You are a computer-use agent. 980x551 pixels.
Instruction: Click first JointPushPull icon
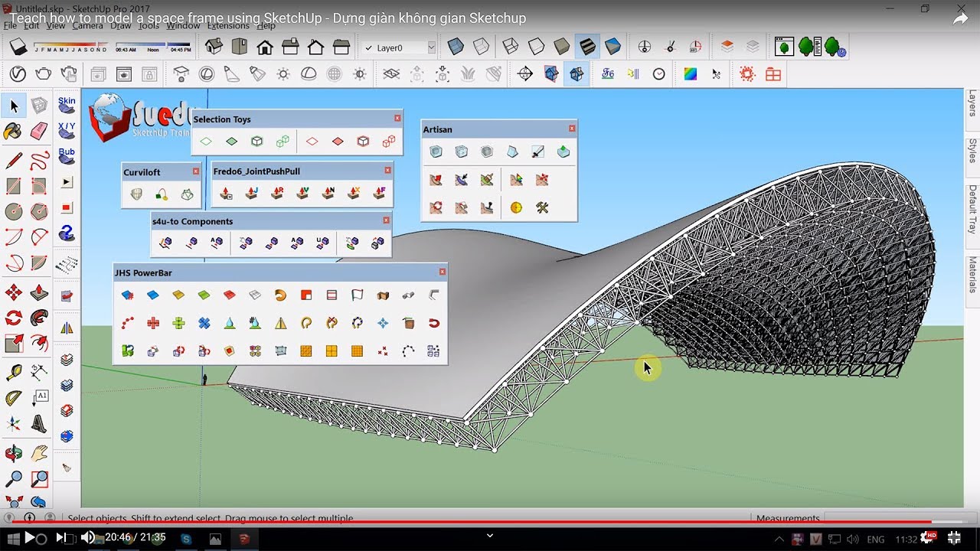(226, 193)
